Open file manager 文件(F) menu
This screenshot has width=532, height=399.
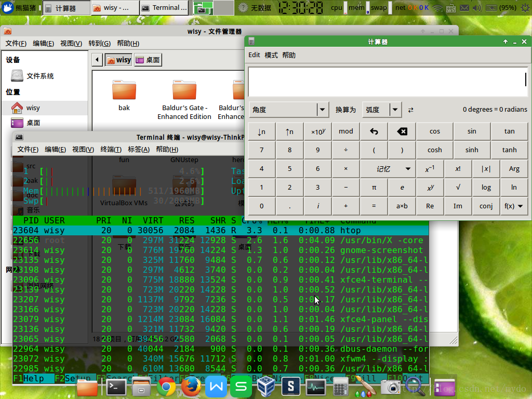[16, 44]
